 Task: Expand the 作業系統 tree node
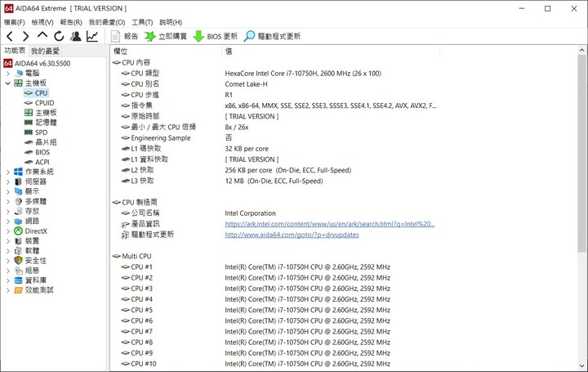pyautogui.click(x=8, y=172)
